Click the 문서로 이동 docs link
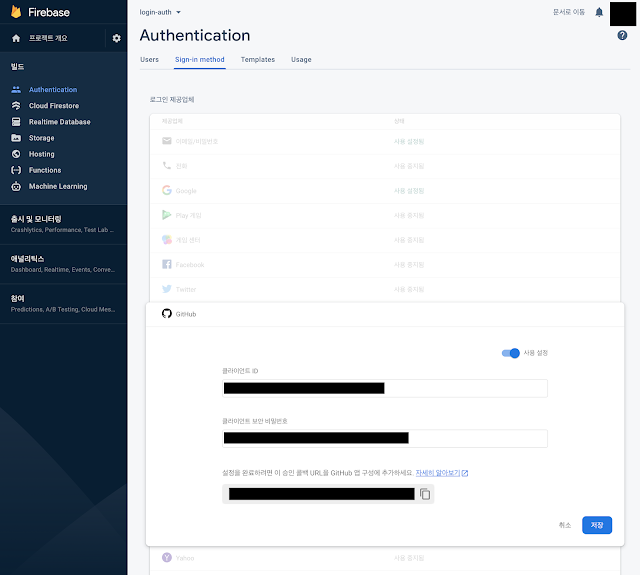Viewport: 640px width, 575px height. pyautogui.click(x=569, y=12)
